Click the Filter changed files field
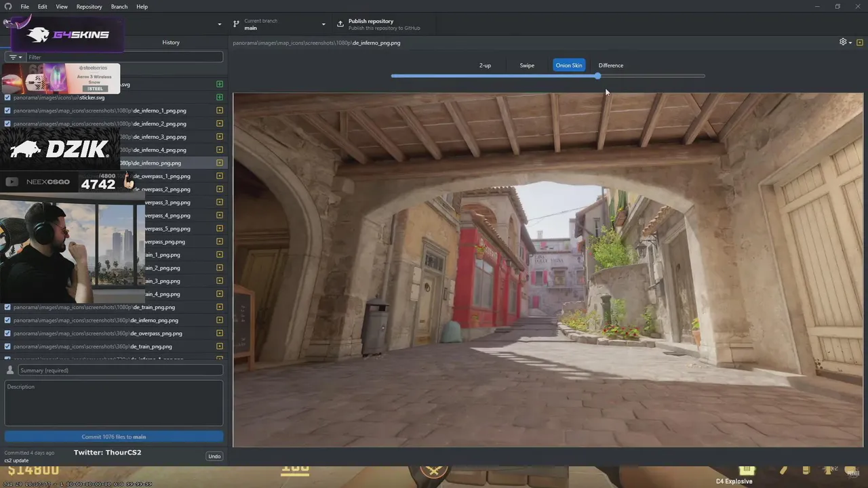This screenshot has height=488, width=868. coord(124,57)
